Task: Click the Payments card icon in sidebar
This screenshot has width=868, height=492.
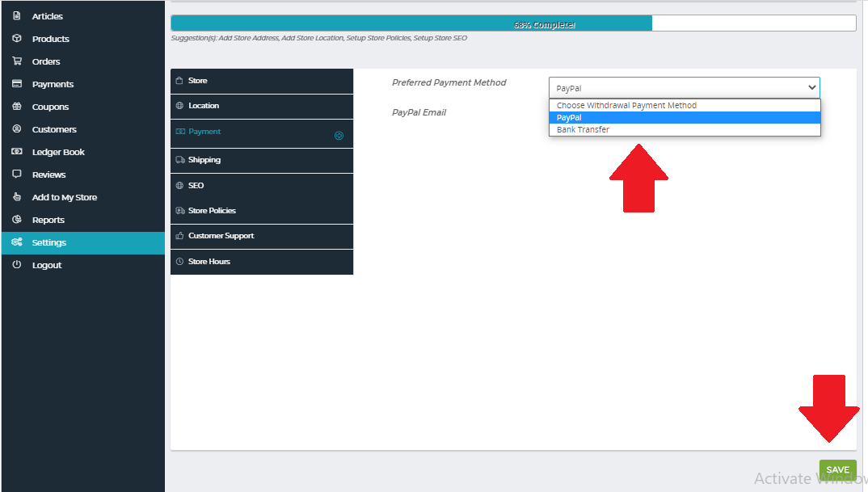Action: (x=16, y=84)
